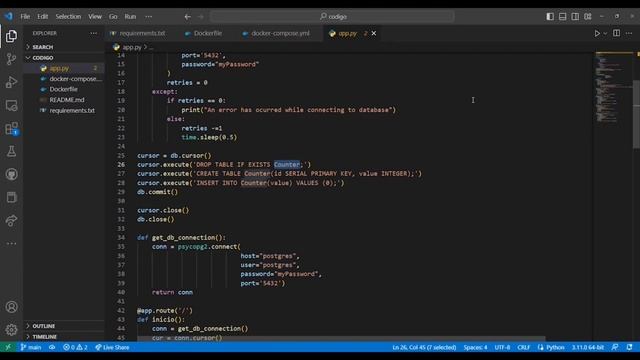Show hidden menu bar items

149,17
